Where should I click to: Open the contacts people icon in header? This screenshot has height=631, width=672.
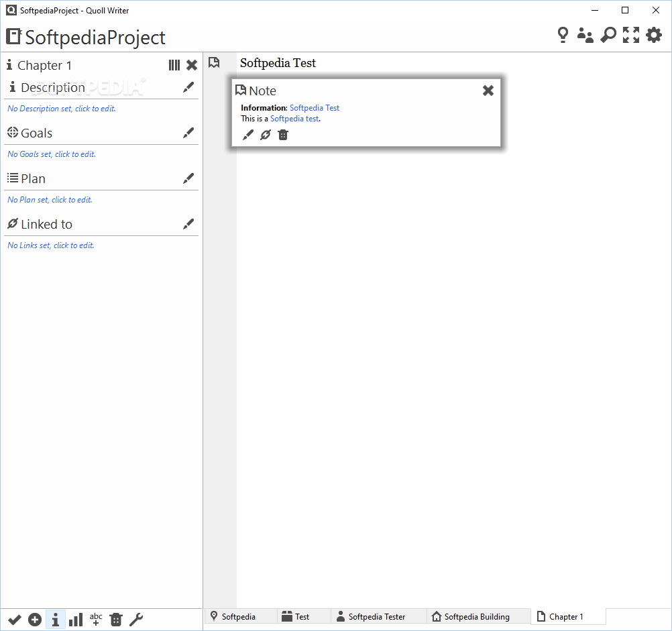pos(585,35)
